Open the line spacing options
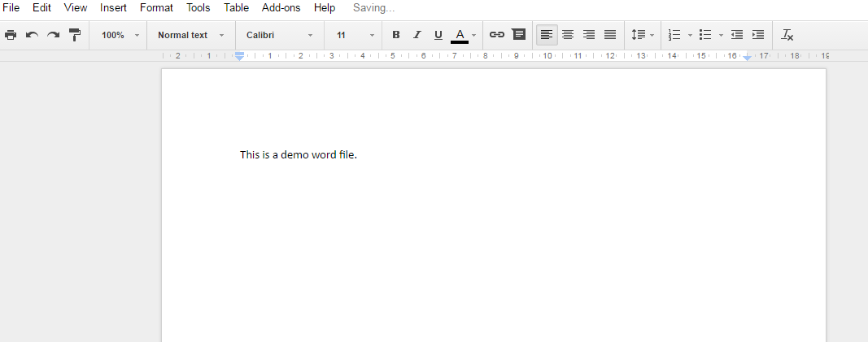 tap(642, 35)
